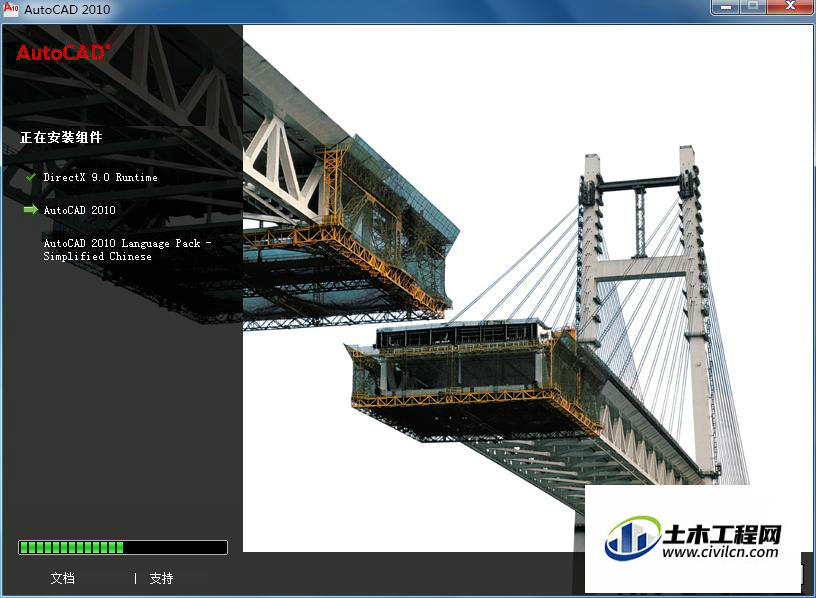
Task: Open the 支持 support link
Action: [x=161, y=578]
